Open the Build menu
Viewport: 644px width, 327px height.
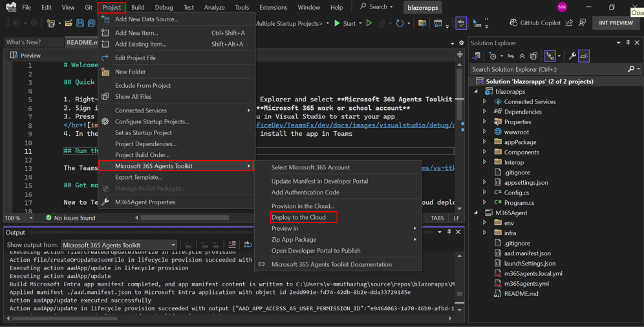[138, 7]
